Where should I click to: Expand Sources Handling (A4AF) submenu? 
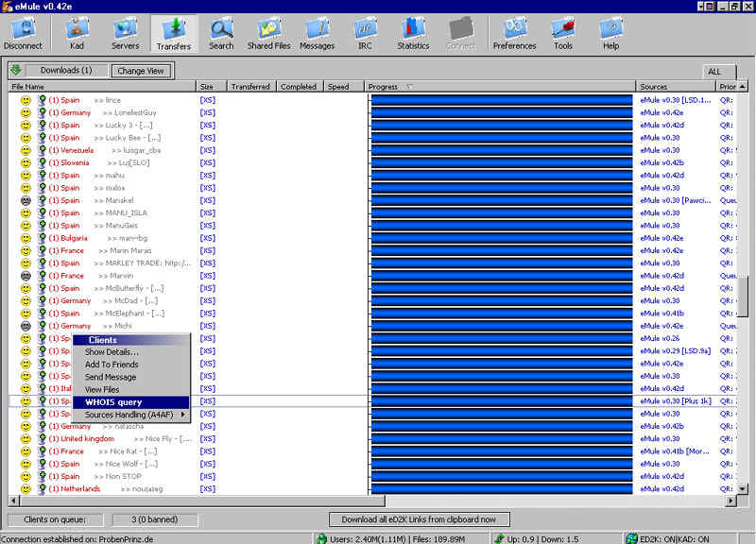pyautogui.click(x=131, y=415)
